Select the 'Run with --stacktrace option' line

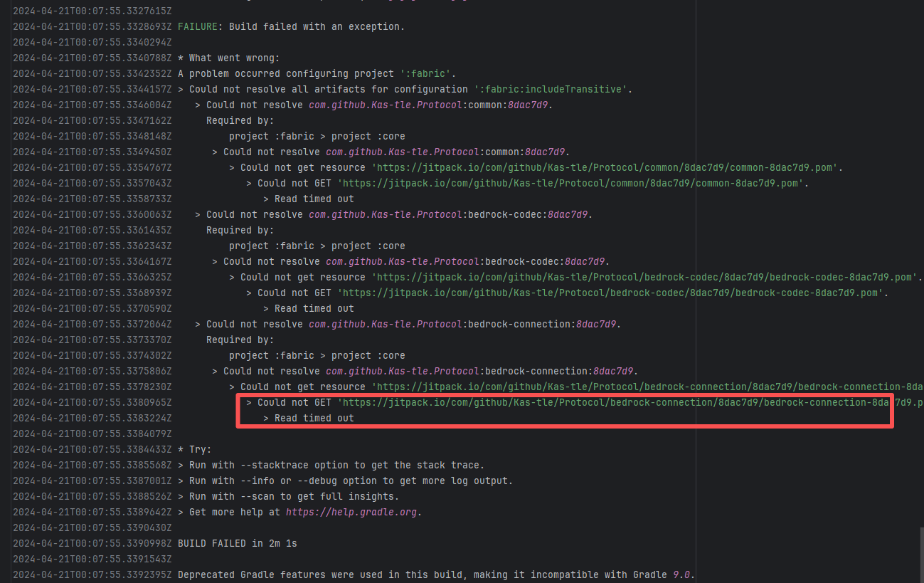coord(331,466)
